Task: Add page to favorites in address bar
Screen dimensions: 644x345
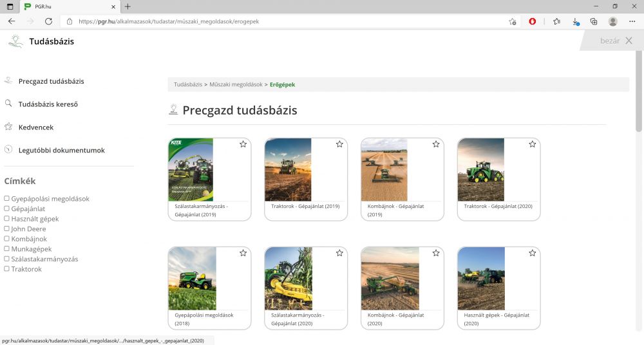Action: 513,21
